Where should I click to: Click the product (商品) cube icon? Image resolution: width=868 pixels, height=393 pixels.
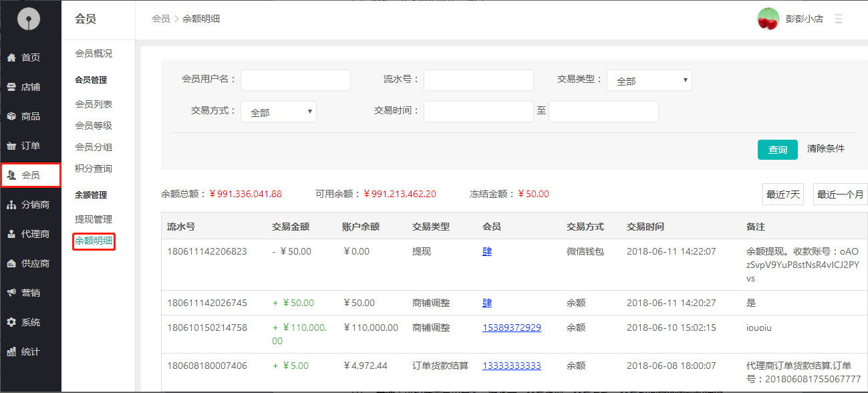coord(11,116)
